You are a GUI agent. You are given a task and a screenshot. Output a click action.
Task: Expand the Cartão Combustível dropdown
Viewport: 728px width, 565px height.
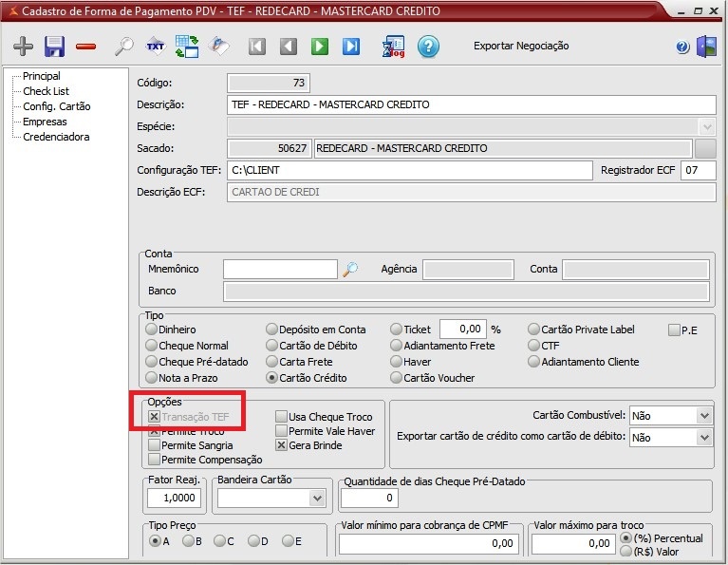(703, 416)
